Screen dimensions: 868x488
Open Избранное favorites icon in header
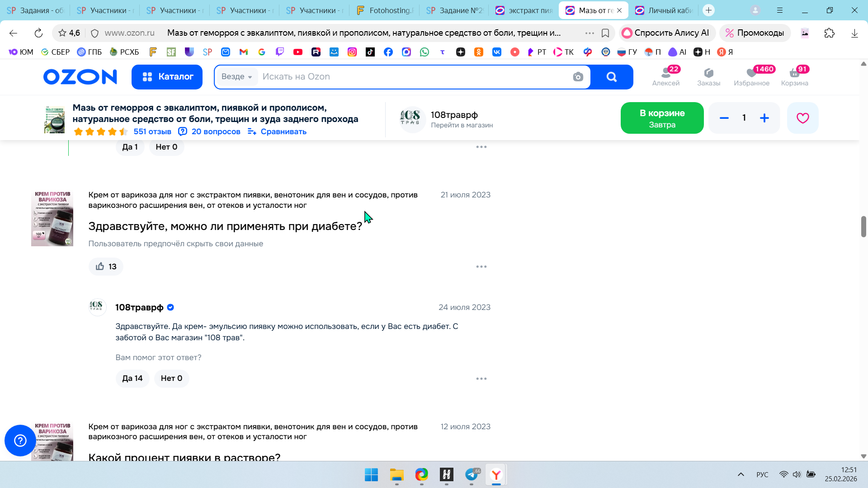[x=751, y=77]
